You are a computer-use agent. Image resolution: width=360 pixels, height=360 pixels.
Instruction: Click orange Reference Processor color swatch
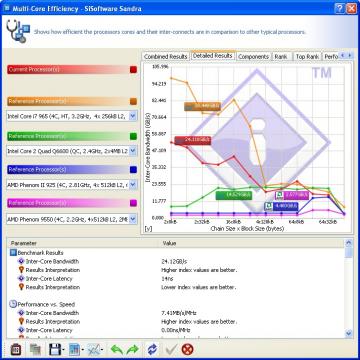133,101
